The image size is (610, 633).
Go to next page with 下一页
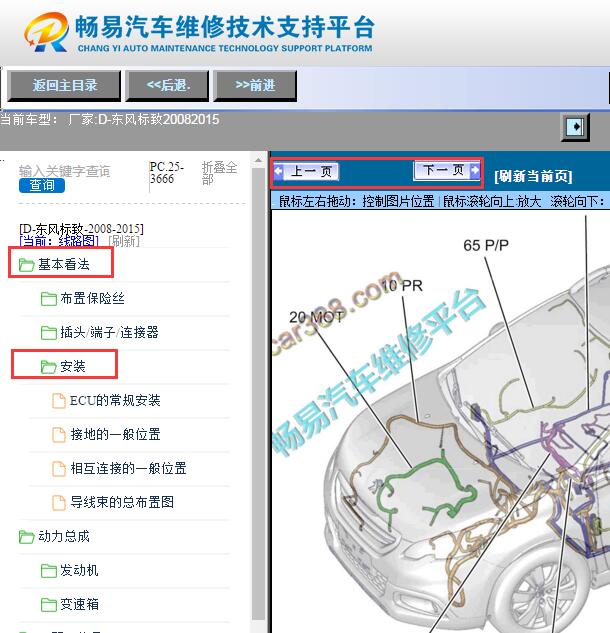pos(447,170)
